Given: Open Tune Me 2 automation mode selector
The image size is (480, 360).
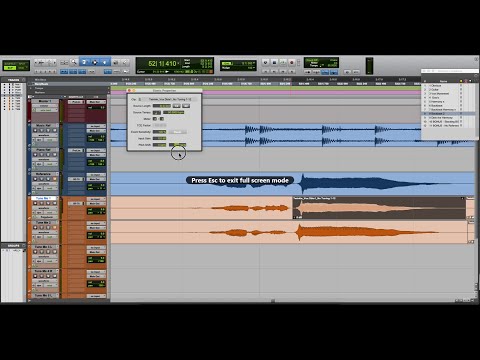Looking at the screenshot, I should pyautogui.click(x=50, y=237).
